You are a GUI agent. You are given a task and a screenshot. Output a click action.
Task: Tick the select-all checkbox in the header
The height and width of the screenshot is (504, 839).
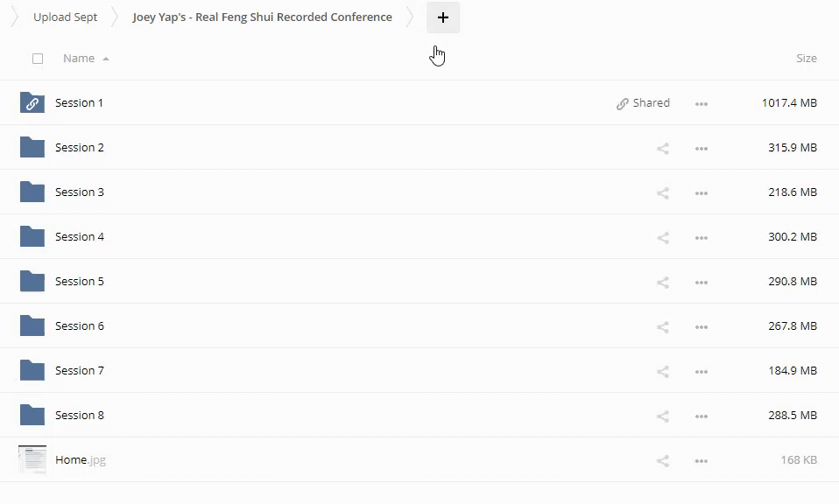38,59
